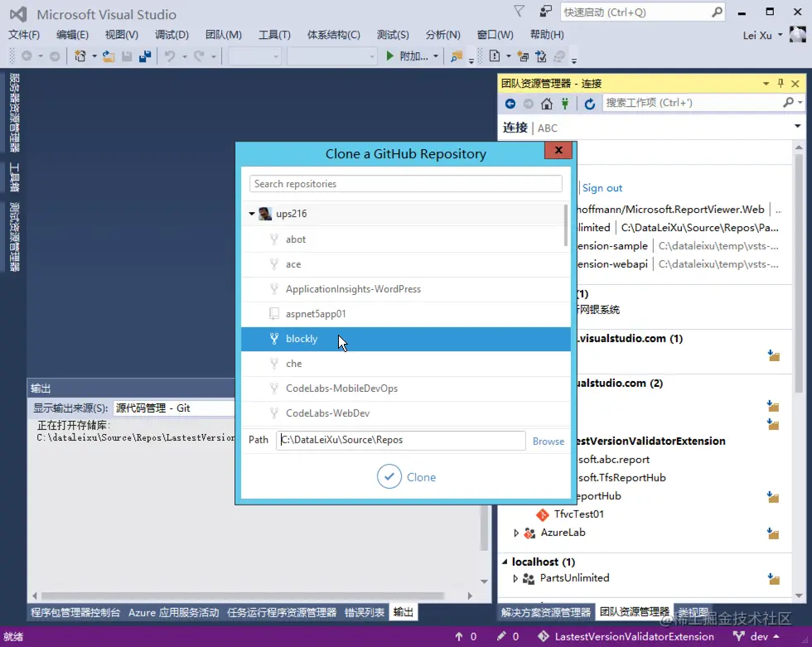The height and width of the screenshot is (647, 812).
Task: Click the send feedback icon
Action: pyautogui.click(x=546, y=12)
